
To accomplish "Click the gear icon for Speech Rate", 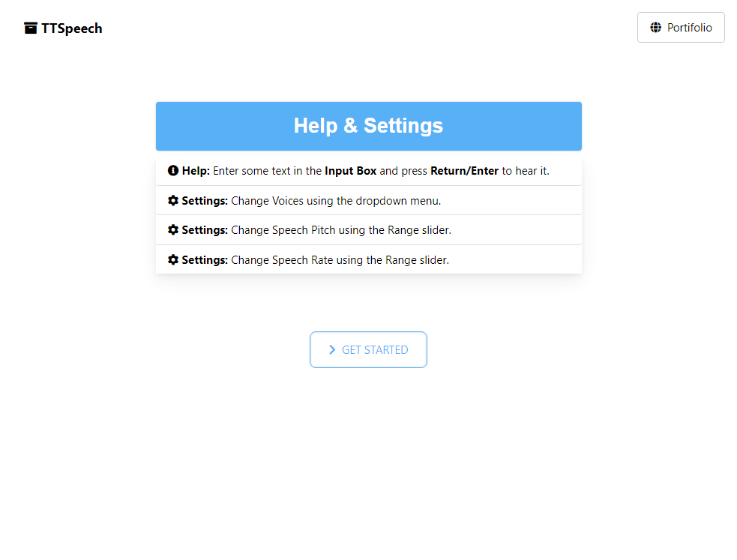I will point(173,260).
